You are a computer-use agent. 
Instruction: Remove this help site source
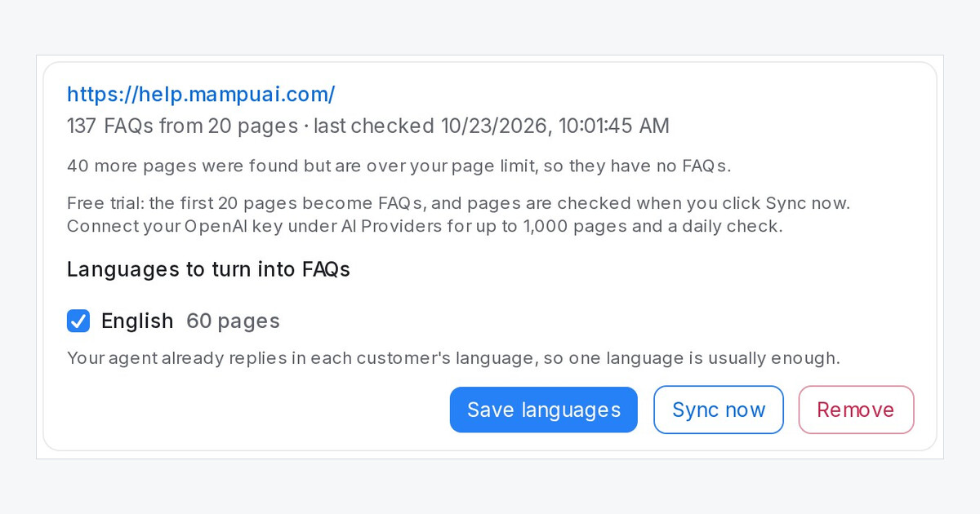pos(856,410)
